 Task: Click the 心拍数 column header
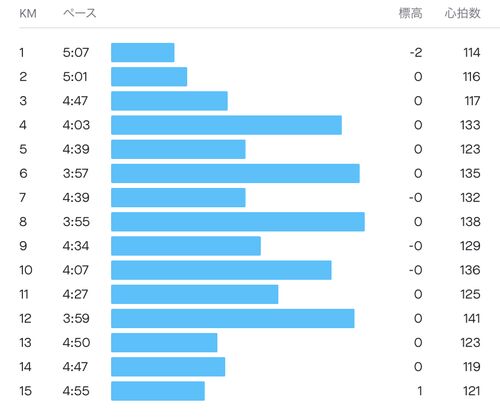(462, 13)
